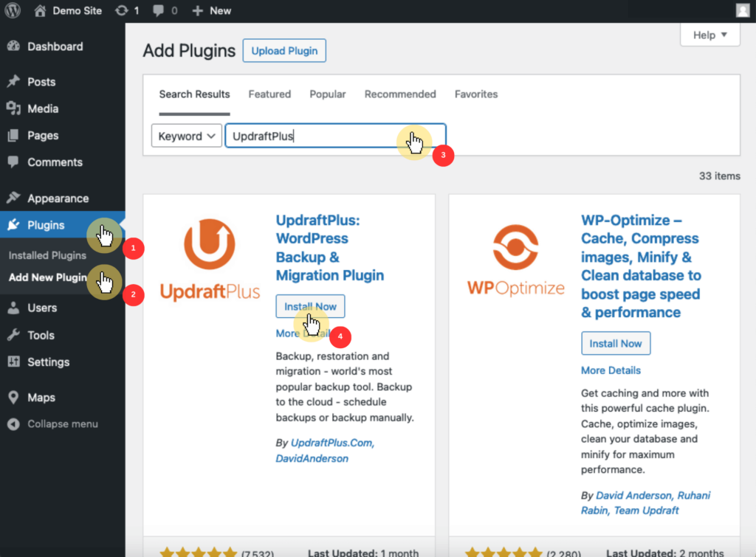Click the WordPress logo icon
The image size is (756, 557).
pos(13,10)
